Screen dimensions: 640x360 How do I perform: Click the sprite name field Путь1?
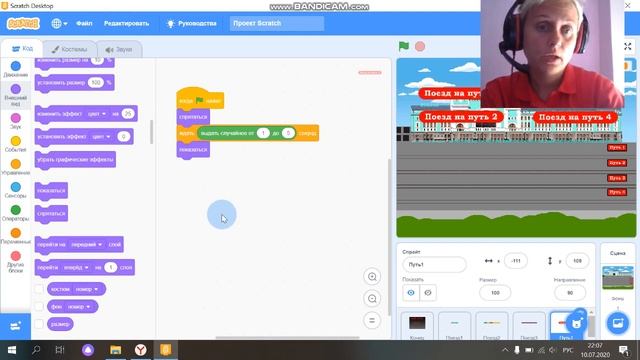[434, 264]
